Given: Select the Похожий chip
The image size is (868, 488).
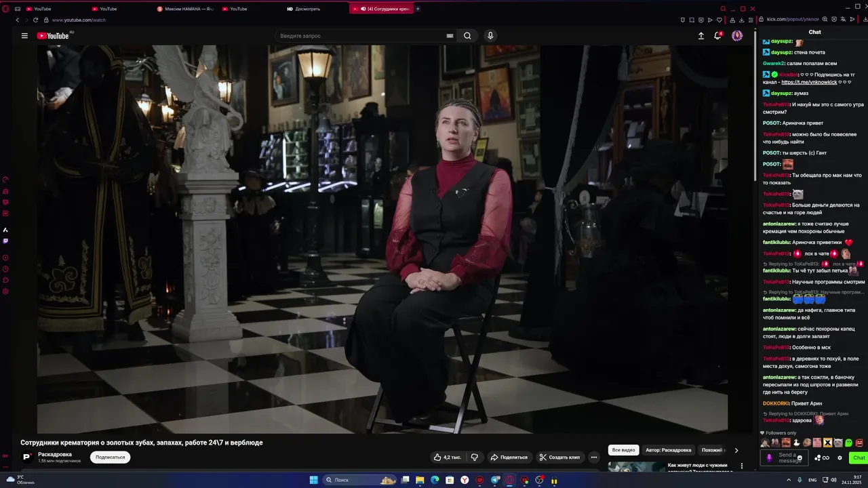Looking at the screenshot, I should point(712,450).
